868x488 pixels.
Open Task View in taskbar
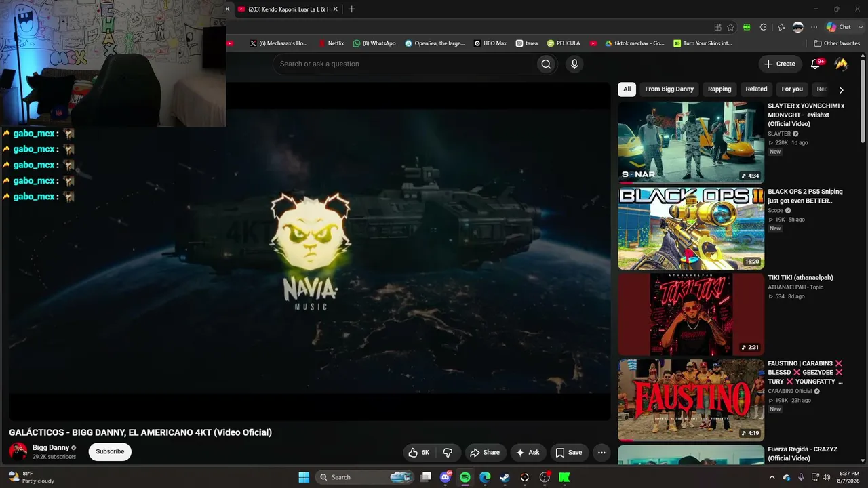[426, 477]
